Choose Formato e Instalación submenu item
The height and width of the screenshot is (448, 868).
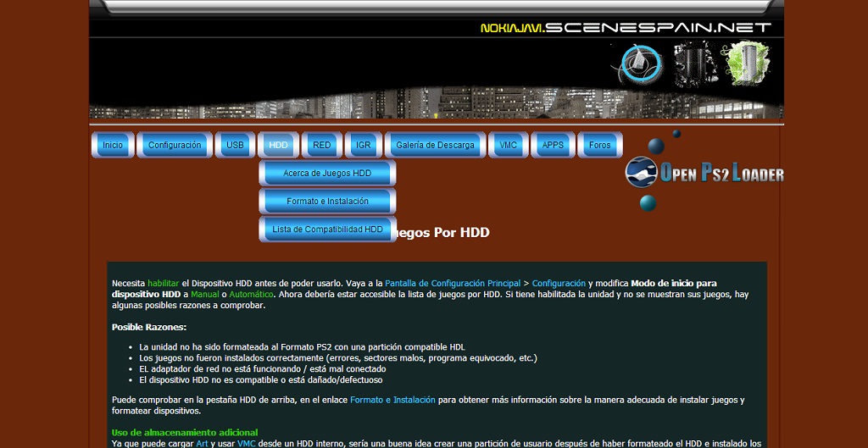(x=327, y=202)
